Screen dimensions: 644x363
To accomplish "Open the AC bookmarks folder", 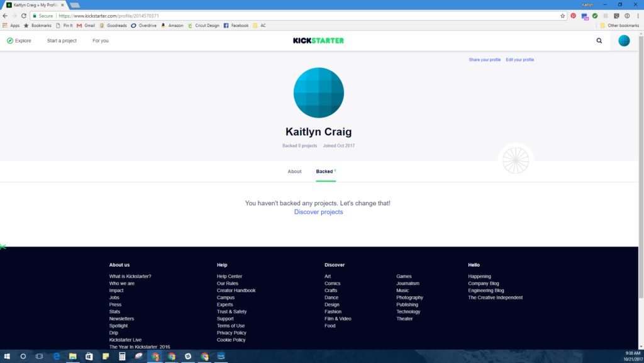I will [259, 25].
